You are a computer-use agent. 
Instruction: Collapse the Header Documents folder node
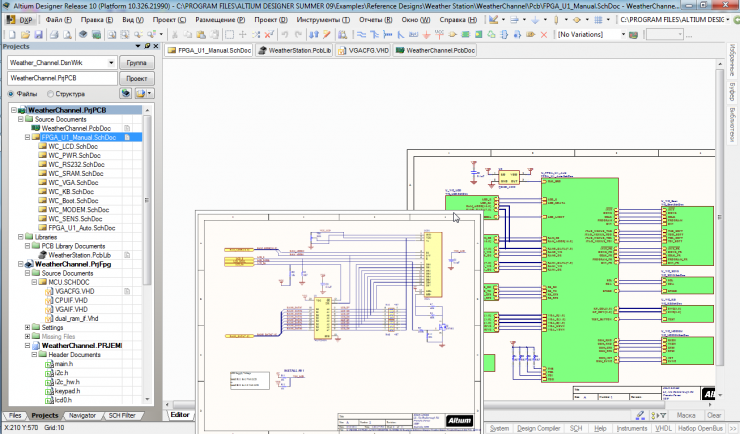click(x=34, y=354)
